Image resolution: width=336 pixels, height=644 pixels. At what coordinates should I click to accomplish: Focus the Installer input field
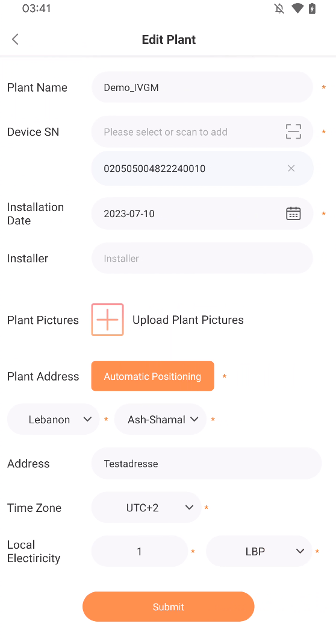(x=202, y=258)
